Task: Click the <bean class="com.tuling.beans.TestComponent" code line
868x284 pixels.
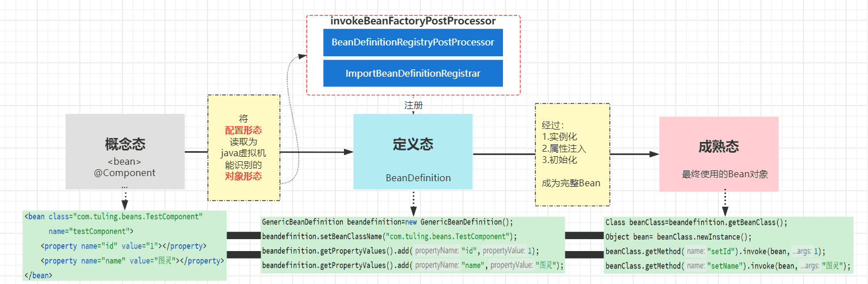Action: pos(114,216)
